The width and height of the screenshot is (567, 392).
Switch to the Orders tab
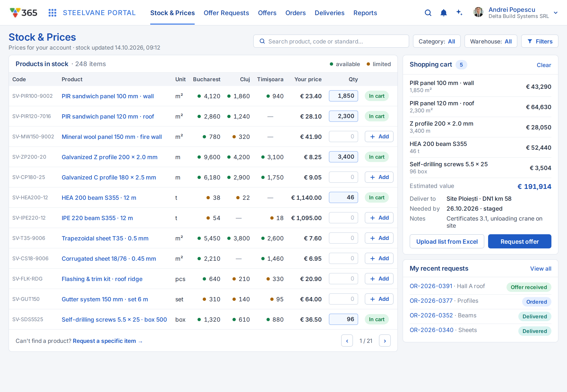(295, 13)
